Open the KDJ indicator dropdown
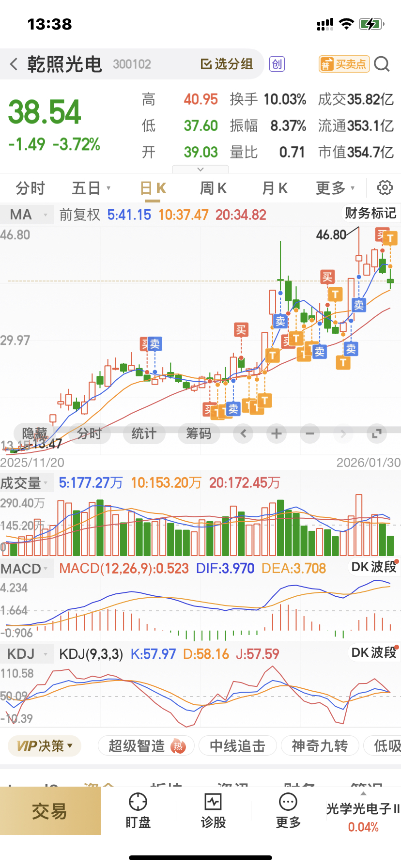 coord(27,654)
